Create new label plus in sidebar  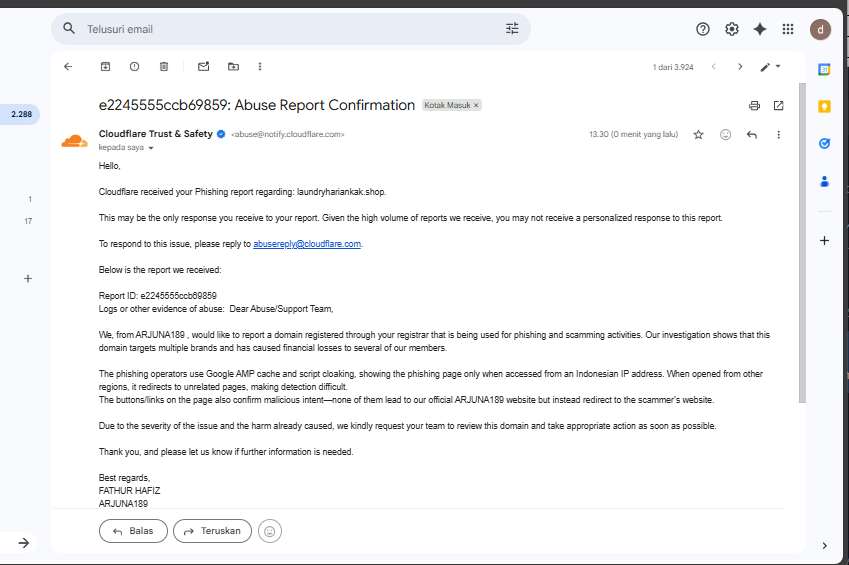28,278
